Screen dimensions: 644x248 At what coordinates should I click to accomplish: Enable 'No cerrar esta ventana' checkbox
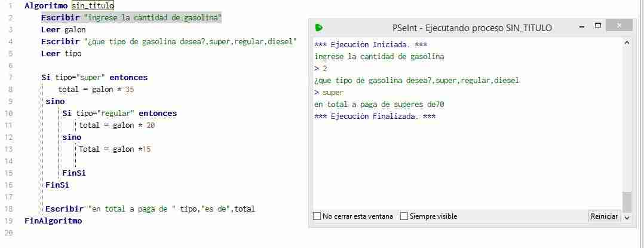point(317,216)
